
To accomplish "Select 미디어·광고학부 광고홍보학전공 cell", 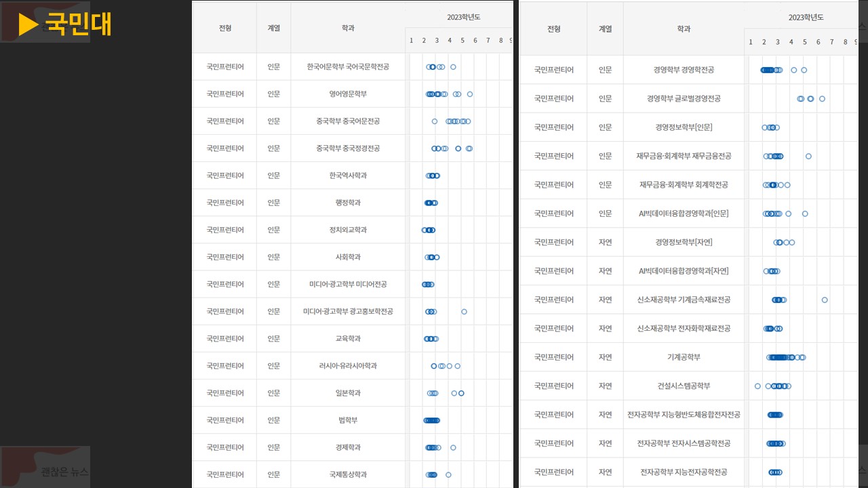I will tap(348, 311).
